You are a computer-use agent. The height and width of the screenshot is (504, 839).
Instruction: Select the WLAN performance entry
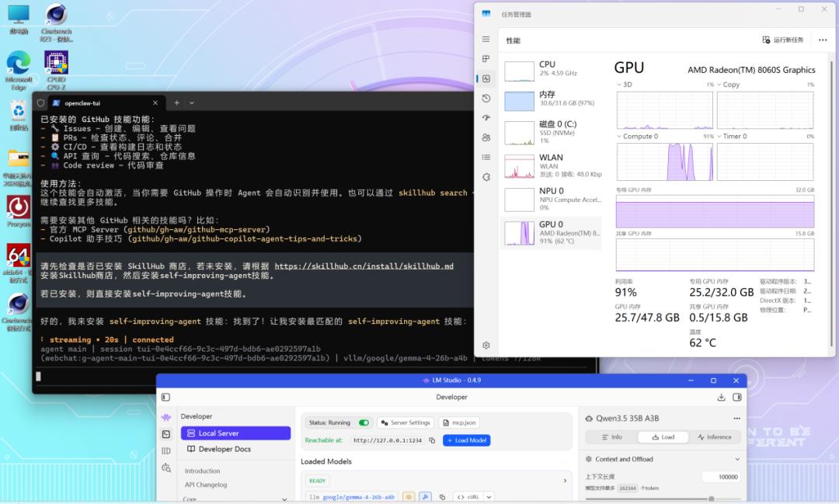tap(552, 165)
